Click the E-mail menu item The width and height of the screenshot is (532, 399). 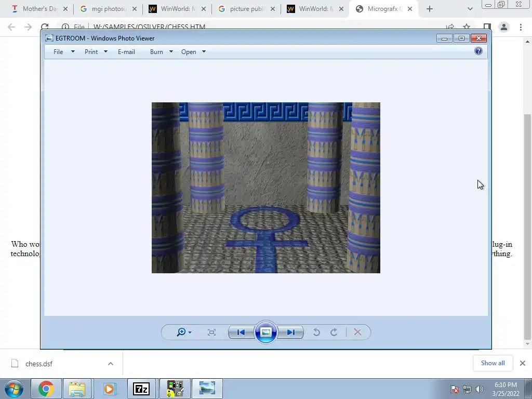point(126,52)
